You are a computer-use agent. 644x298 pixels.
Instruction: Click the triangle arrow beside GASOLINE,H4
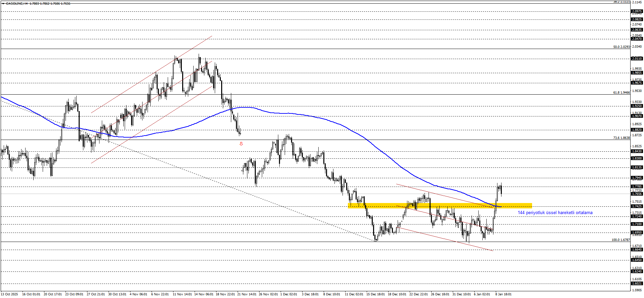tap(3, 4)
